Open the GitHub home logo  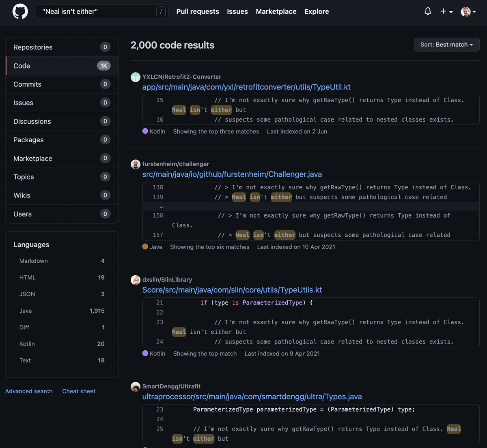[20, 11]
